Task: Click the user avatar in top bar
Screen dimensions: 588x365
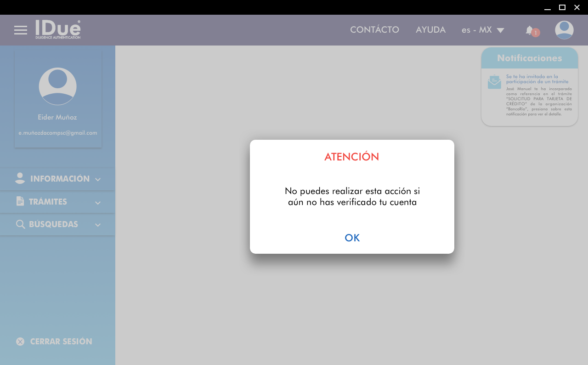Action: point(564,30)
